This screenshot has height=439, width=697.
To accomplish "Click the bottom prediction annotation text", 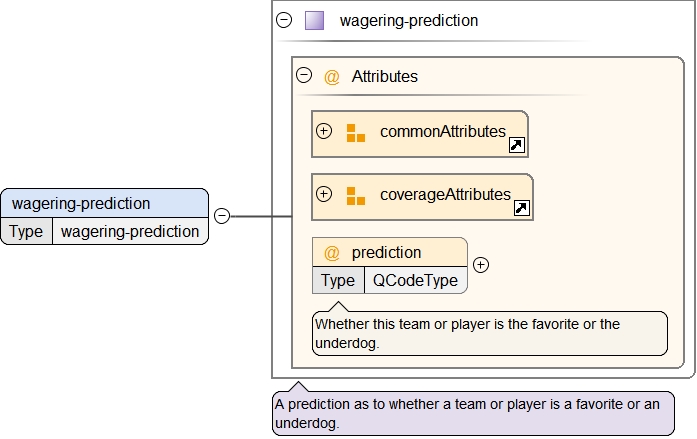I will 472,413.
